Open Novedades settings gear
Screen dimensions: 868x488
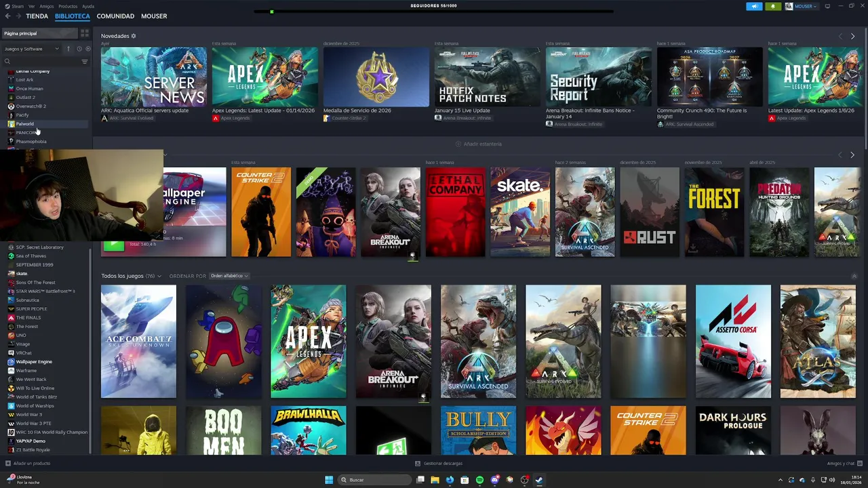pos(134,36)
